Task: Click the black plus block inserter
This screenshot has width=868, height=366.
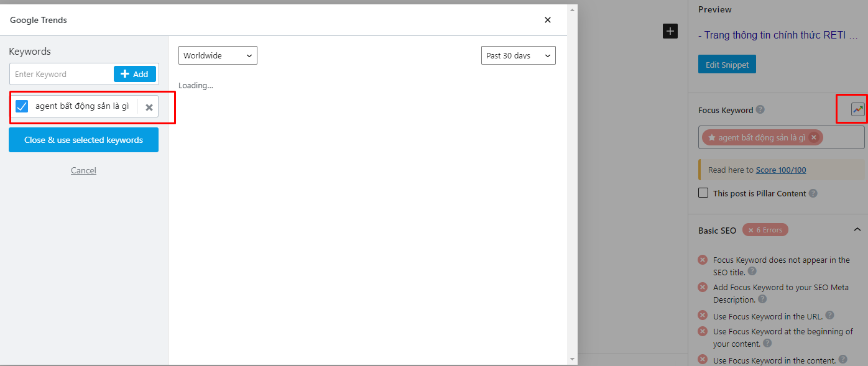Action: tap(670, 30)
